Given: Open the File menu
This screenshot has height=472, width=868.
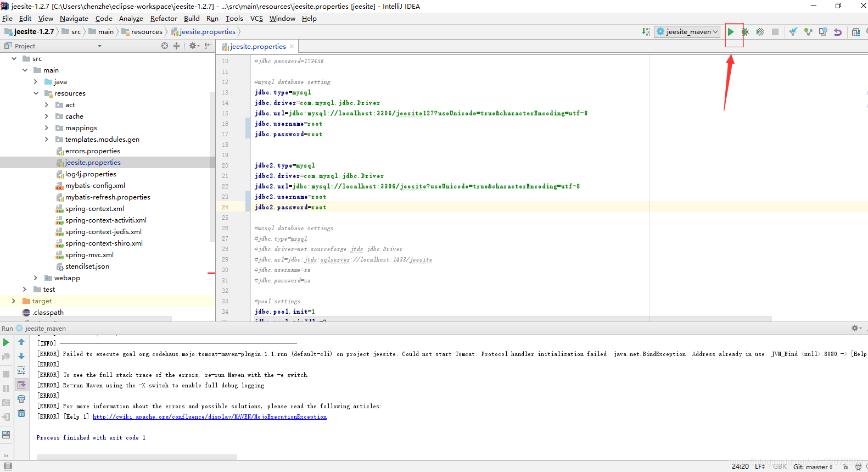Looking at the screenshot, I should (x=7, y=19).
